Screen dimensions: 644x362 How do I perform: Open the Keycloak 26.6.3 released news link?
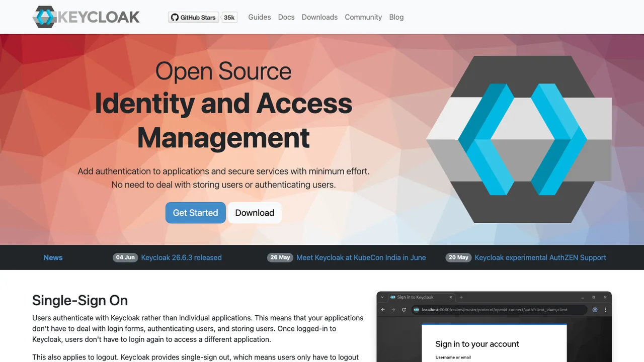click(181, 257)
